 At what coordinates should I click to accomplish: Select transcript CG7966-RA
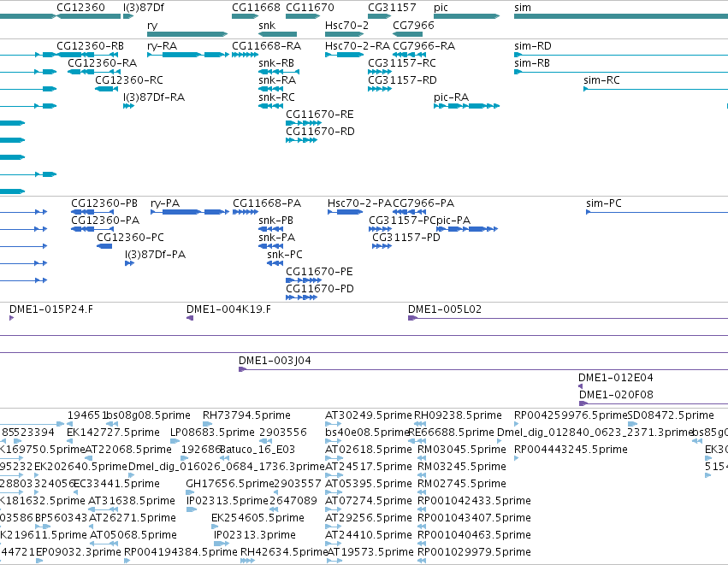click(410, 55)
